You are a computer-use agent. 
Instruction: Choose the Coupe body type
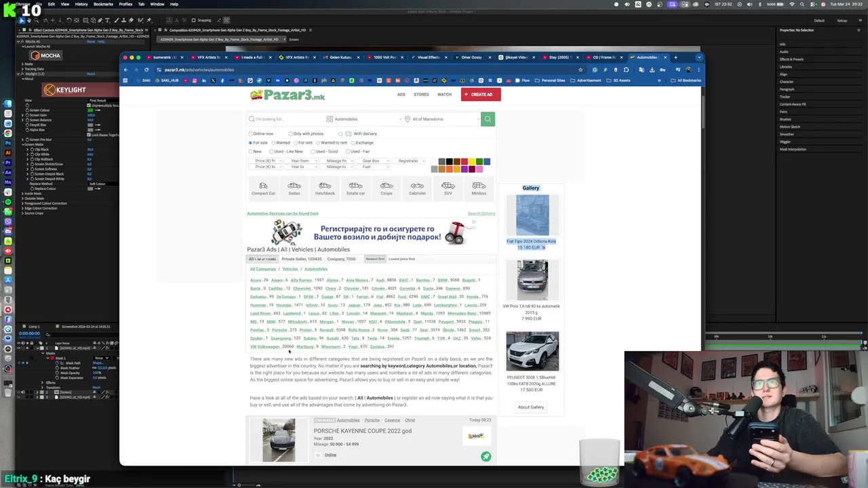pyautogui.click(x=387, y=188)
